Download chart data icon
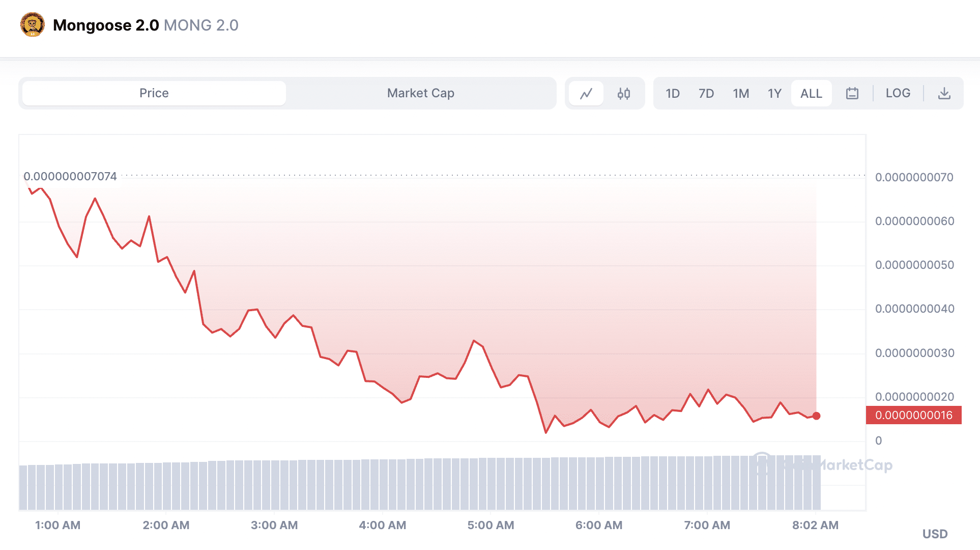The width and height of the screenshot is (980, 550). coord(944,93)
